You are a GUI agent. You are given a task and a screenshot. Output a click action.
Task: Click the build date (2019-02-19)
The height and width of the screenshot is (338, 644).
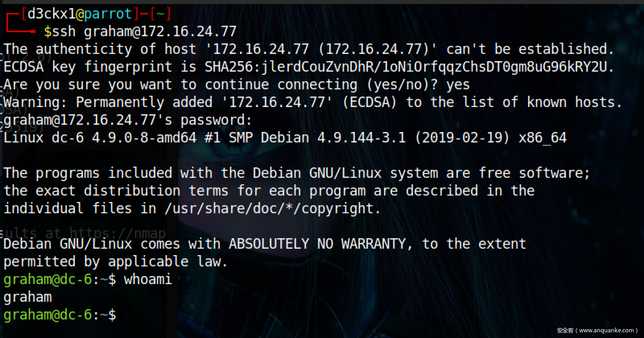(x=462, y=138)
